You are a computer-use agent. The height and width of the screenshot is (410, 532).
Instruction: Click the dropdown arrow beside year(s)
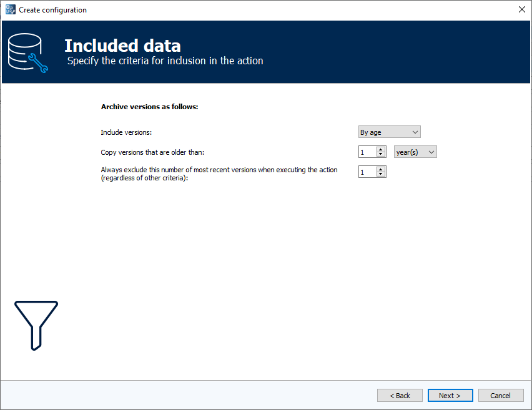click(x=431, y=152)
